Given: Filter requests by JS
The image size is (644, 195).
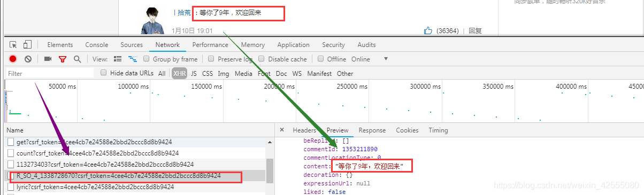Looking at the screenshot, I should 194,74.
